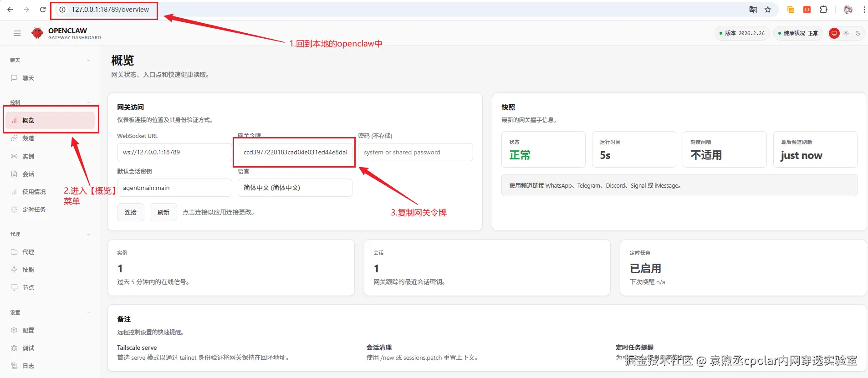868x378 pixels.
Task: Open 节点 nodes in sidebar
Action: pos(50,287)
